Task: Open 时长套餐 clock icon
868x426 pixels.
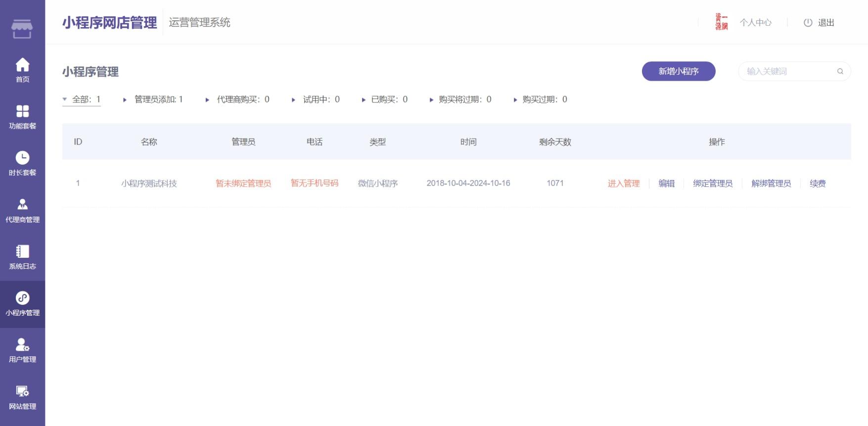Action: point(22,157)
